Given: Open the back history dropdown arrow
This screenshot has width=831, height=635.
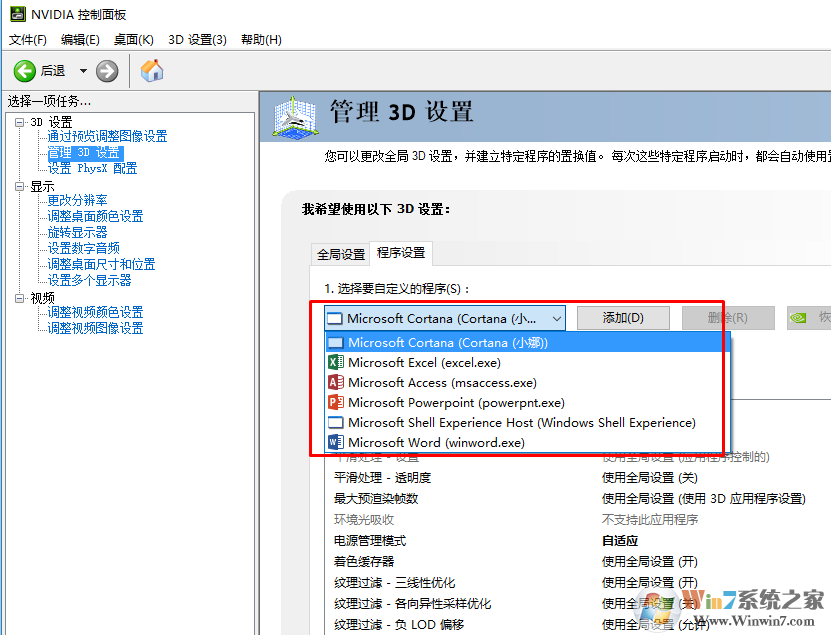Looking at the screenshot, I should pyautogui.click(x=83, y=70).
